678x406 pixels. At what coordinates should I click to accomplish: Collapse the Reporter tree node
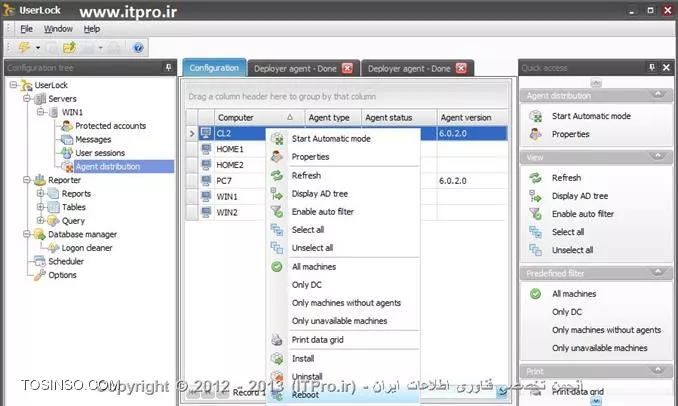27,180
